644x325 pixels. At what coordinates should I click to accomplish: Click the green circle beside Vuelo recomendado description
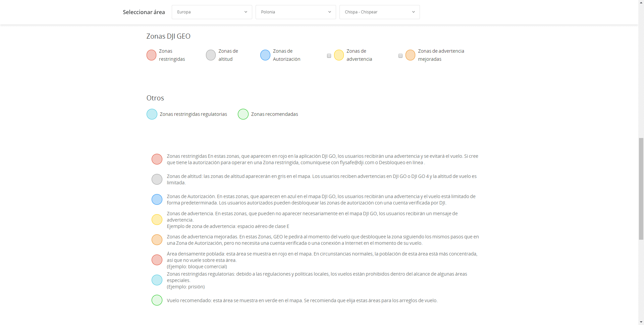(x=157, y=300)
